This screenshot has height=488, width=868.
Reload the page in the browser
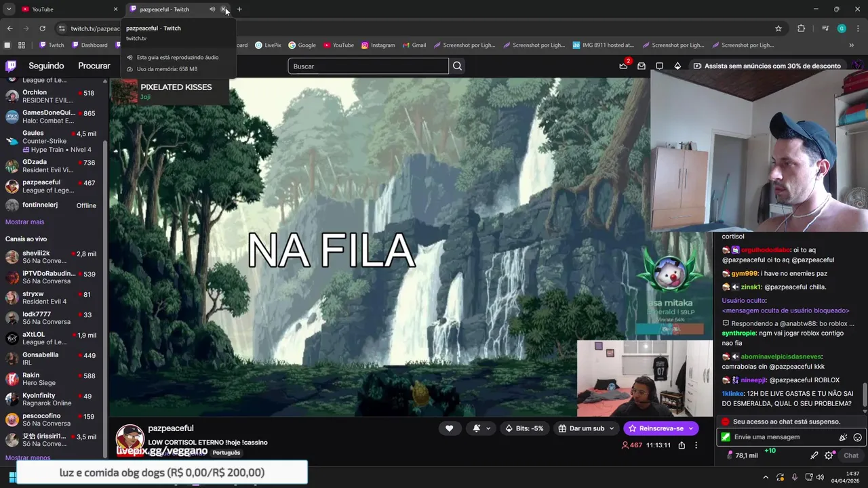tap(42, 28)
